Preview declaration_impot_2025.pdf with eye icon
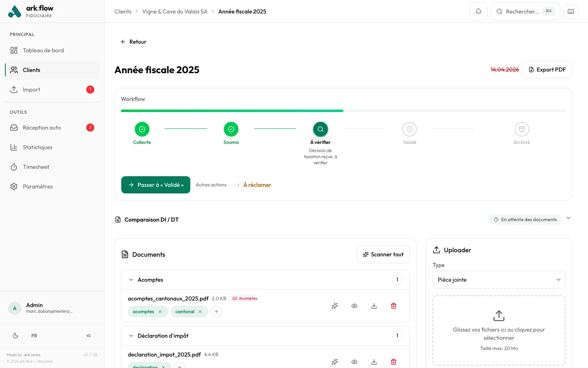Screen dimensions: 588x368 354,362
